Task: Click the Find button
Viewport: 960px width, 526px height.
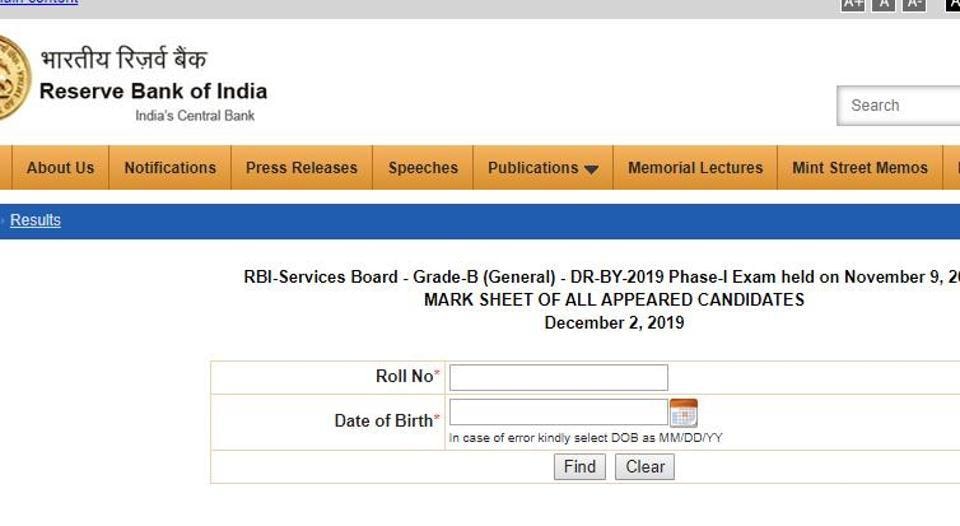Action: tap(580, 467)
